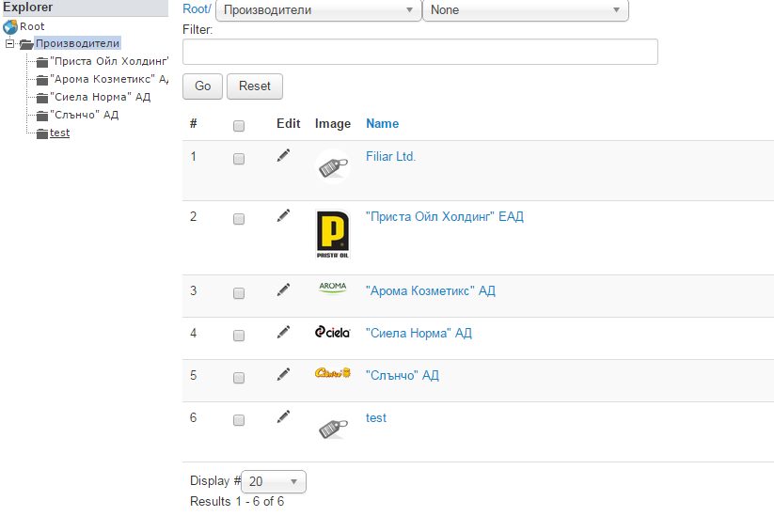Click the edit pencil for Сиела Норма

pyautogui.click(x=283, y=332)
